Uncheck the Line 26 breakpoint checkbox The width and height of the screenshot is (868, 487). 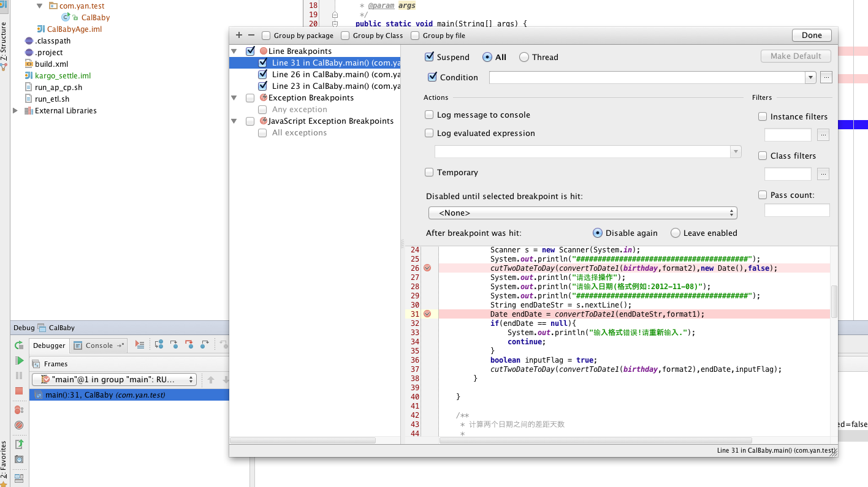[x=262, y=75]
